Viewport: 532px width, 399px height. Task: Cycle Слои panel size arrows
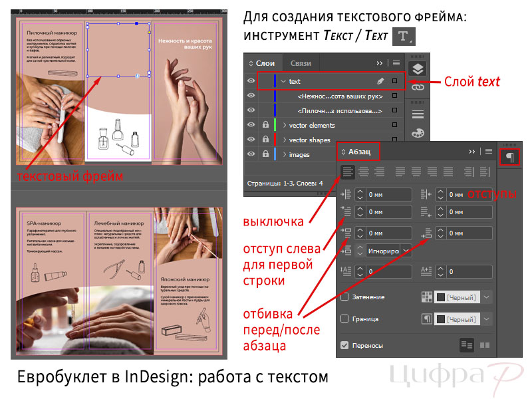(251, 63)
